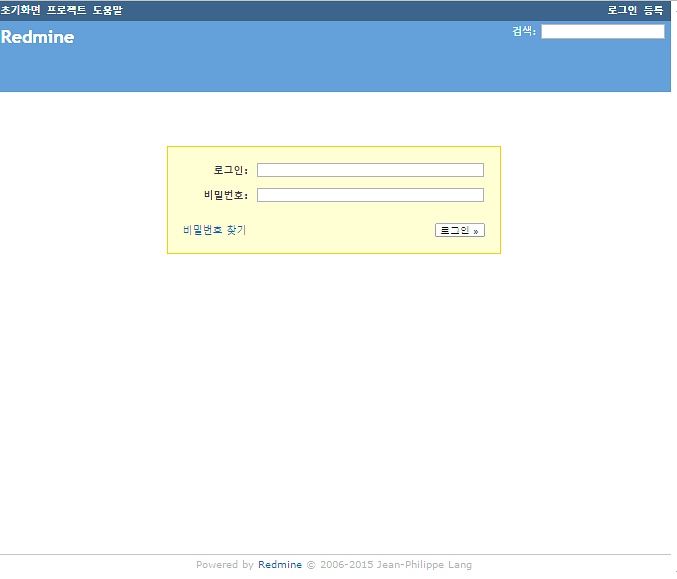
Task: Click the 검색: search label
Action: tap(524, 31)
